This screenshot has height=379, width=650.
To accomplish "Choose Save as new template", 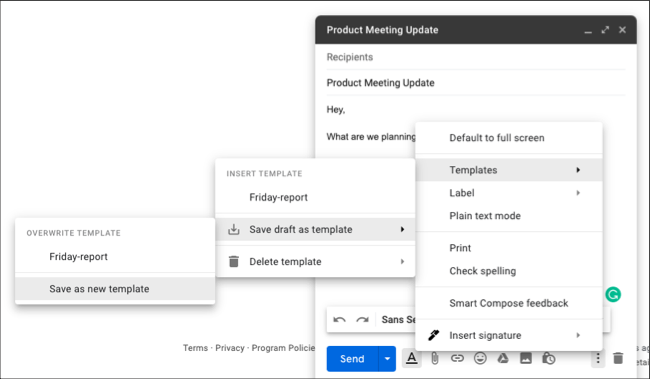I will (115, 289).
